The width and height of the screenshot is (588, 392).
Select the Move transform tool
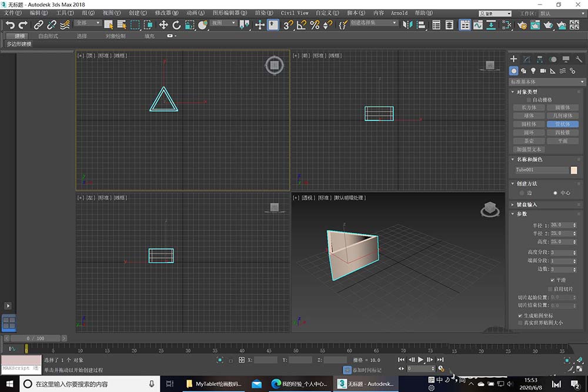coord(163,25)
